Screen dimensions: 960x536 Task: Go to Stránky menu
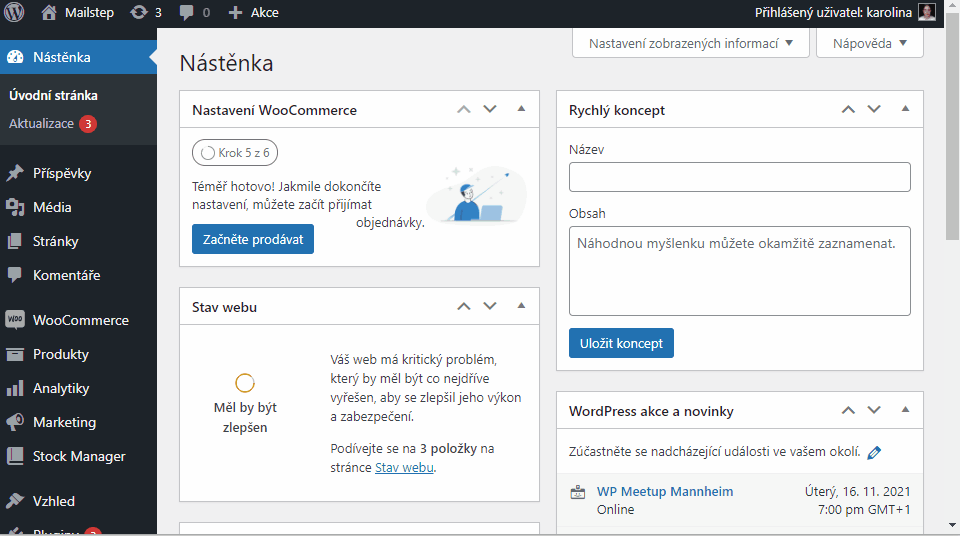56,241
